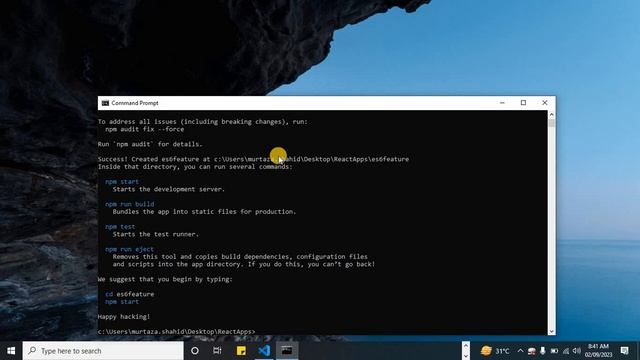Click 'To address all issues' line

(x=202, y=122)
